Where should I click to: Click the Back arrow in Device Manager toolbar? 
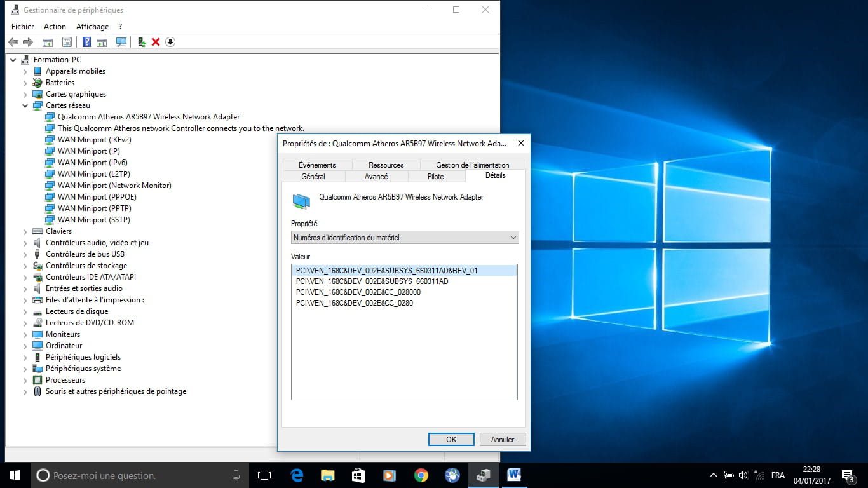click(x=13, y=42)
